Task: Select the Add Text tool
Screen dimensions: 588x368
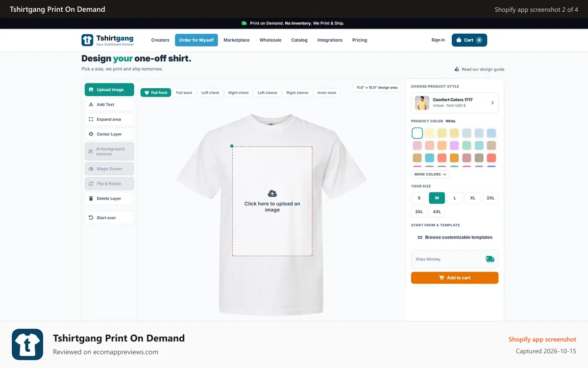Action: pos(109,105)
